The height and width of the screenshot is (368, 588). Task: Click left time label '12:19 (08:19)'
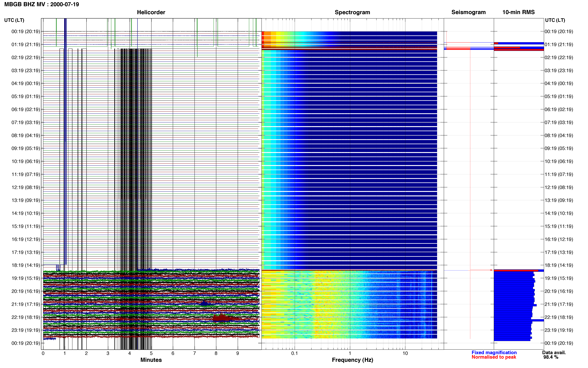pyautogui.click(x=26, y=187)
